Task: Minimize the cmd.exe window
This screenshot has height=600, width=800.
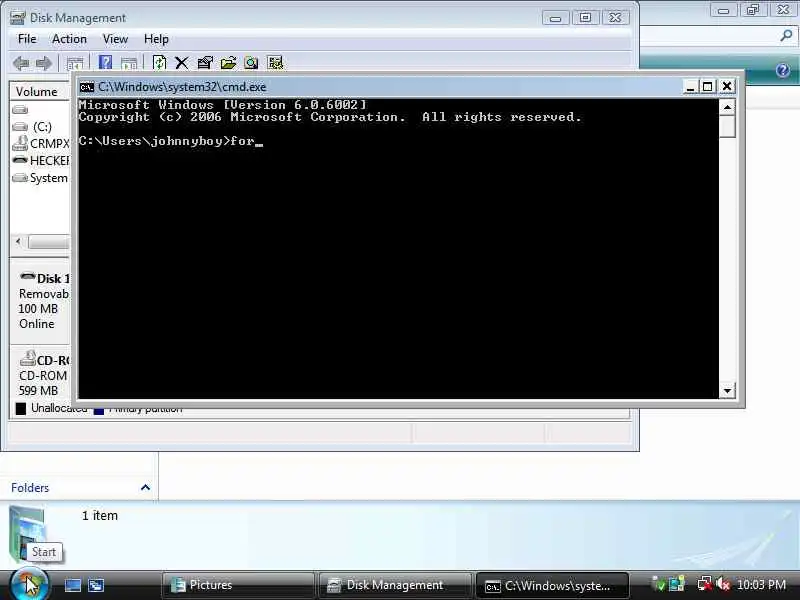Action: click(690, 87)
